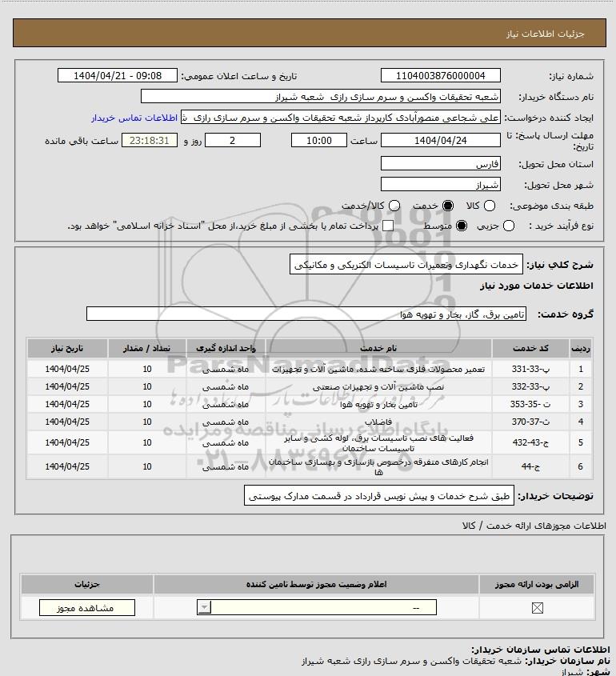616x676 pixels.
Task: Click the مشاهده مجوز button
Action: [86, 608]
